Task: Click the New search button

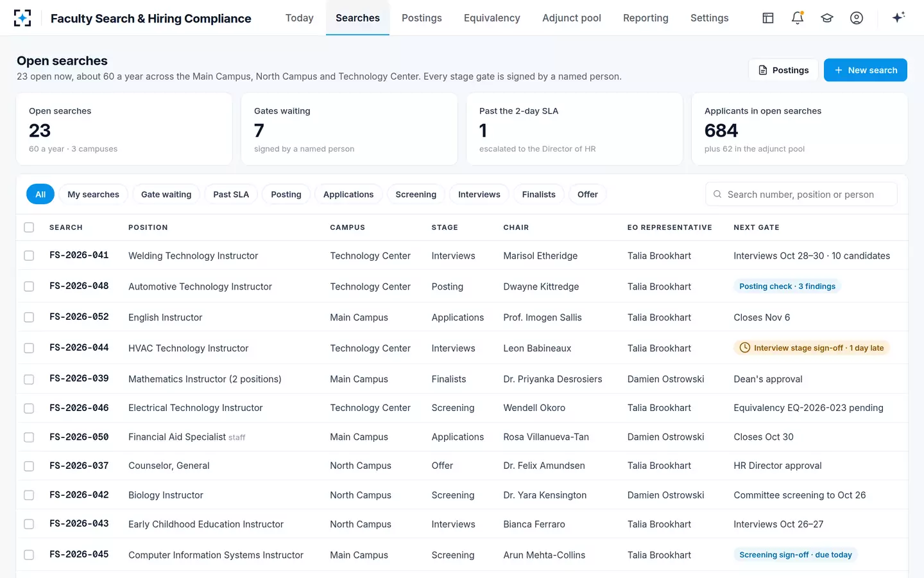Action: pyautogui.click(x=866, y=70)
